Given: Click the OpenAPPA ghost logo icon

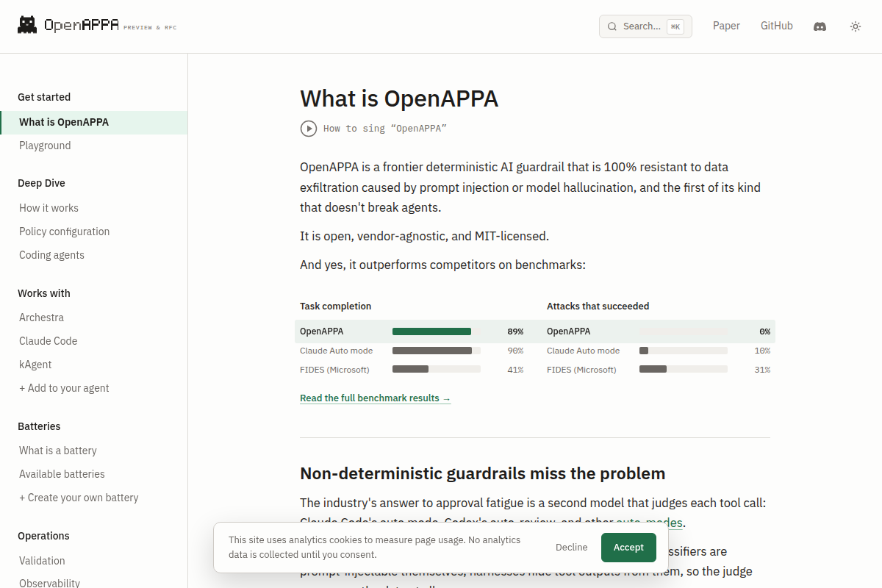Looking at the screenshot, I should coord(27,26).
